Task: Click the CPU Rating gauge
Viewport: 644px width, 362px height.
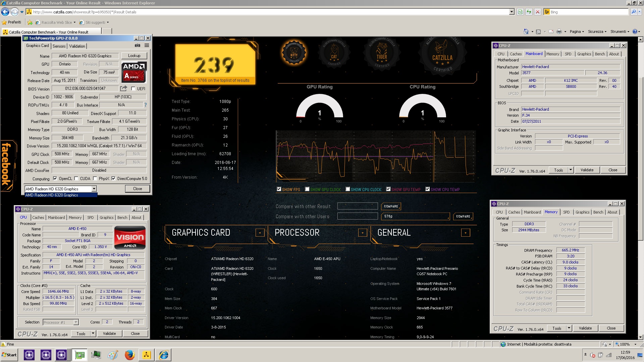Action: coord(422,107)
